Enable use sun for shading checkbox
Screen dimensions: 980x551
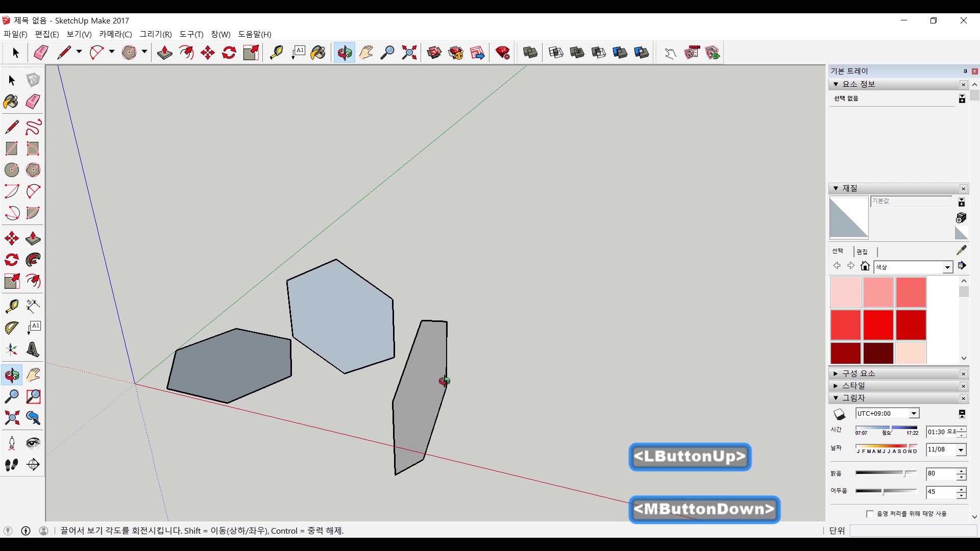870,514
